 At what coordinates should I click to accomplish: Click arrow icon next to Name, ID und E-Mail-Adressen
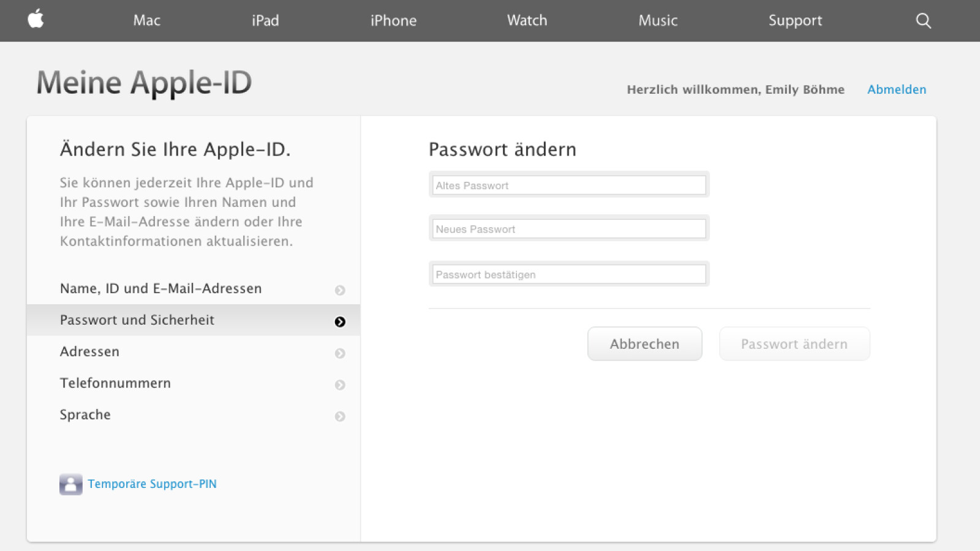340,290
